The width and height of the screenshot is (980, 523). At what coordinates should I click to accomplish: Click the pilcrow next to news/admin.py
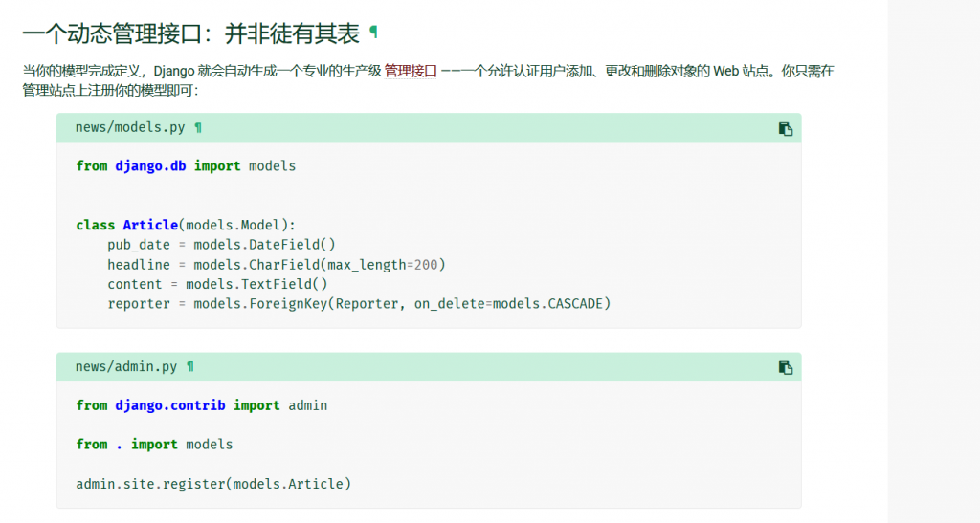(190, 367)
